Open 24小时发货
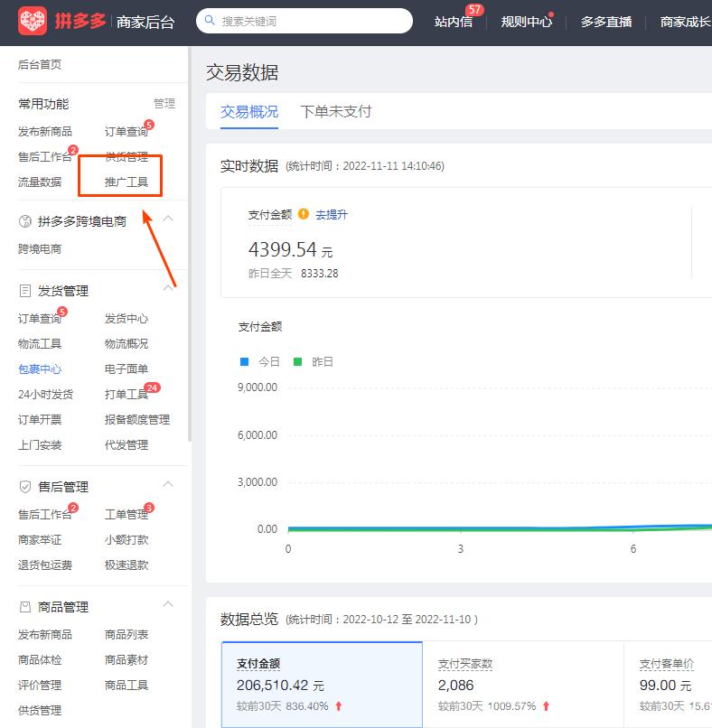This screenshot has height=728, width=712. click(45, 395)
